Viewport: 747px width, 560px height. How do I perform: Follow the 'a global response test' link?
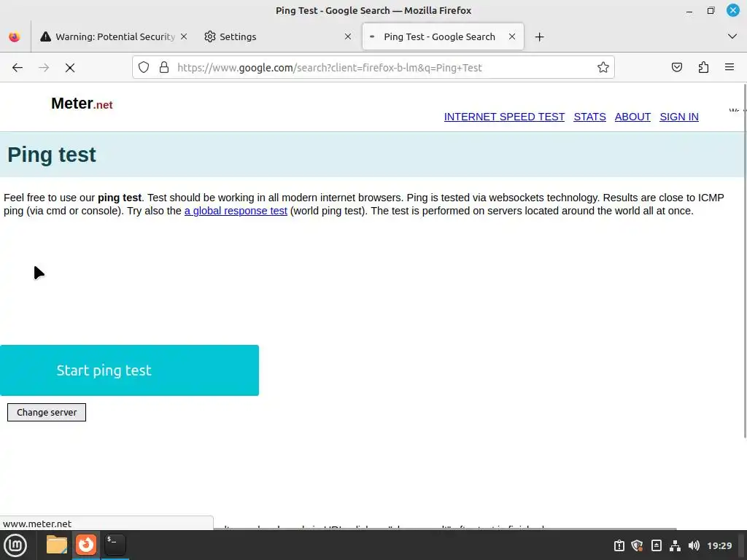236,211
